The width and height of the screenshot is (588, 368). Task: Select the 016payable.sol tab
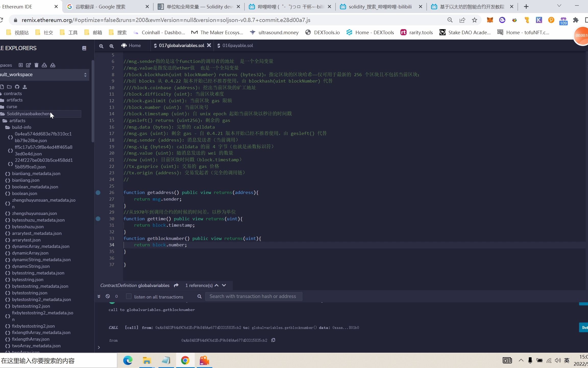coord(238,45)
